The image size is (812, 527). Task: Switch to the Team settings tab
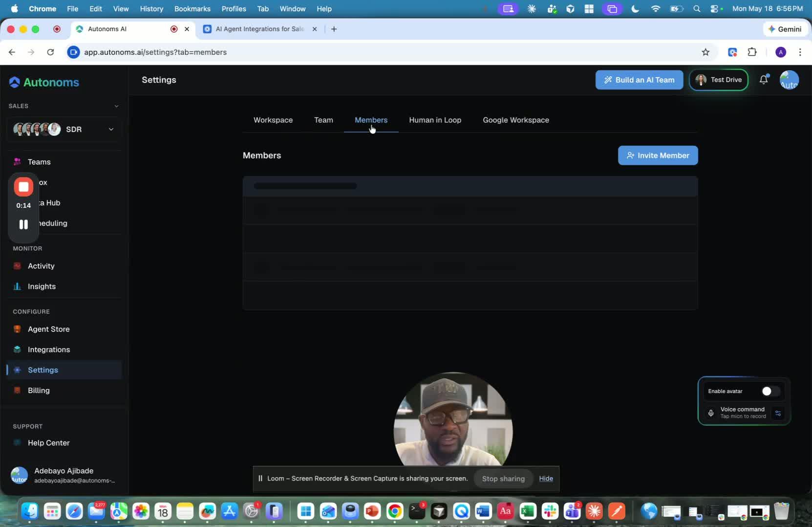[x=323, y=120]
